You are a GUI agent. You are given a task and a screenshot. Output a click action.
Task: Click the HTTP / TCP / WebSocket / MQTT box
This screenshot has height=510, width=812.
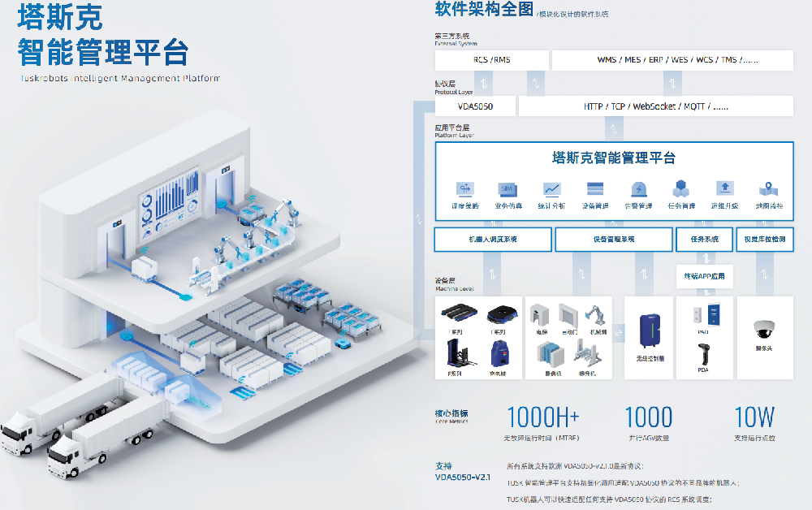(x=655, y=106)
